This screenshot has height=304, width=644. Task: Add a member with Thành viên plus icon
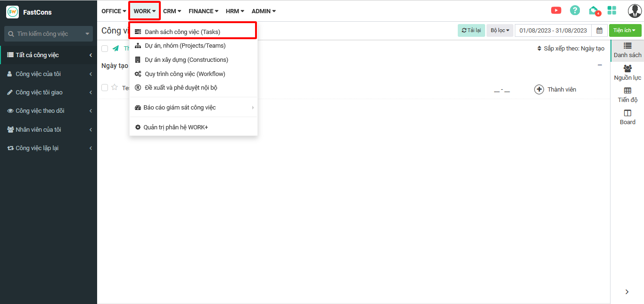tap(539, 89)
